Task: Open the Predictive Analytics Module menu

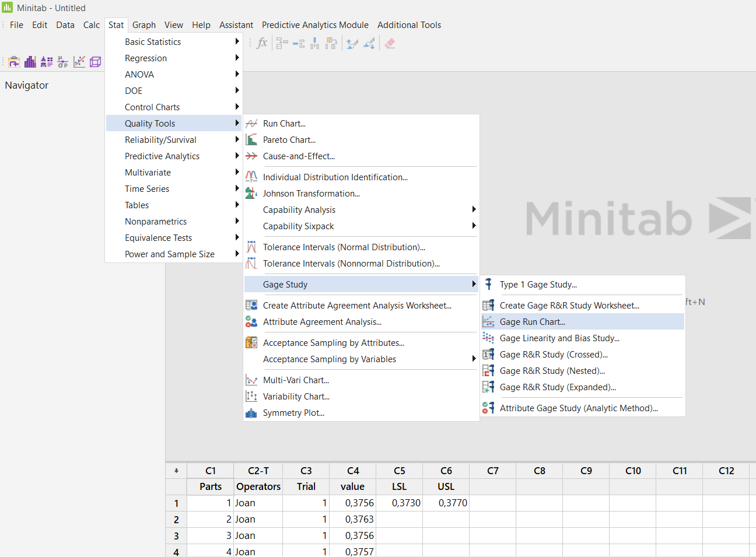Action: (x=315, y=25)
